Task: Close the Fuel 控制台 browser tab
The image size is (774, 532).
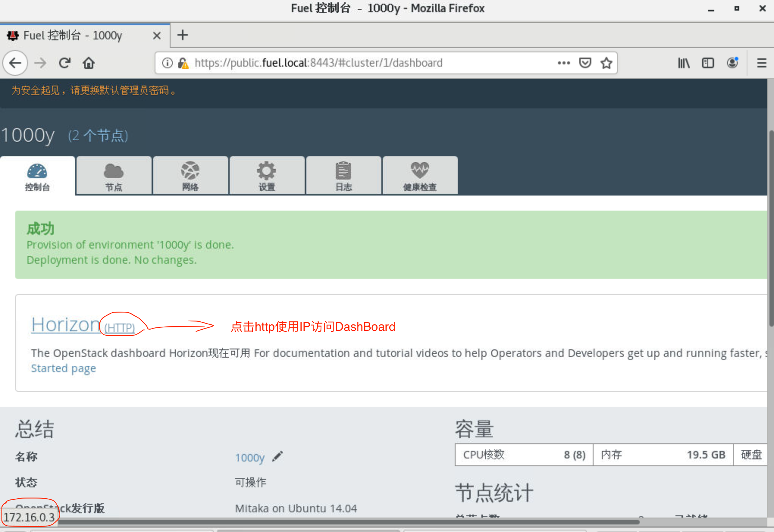Action: coord(157,36)
